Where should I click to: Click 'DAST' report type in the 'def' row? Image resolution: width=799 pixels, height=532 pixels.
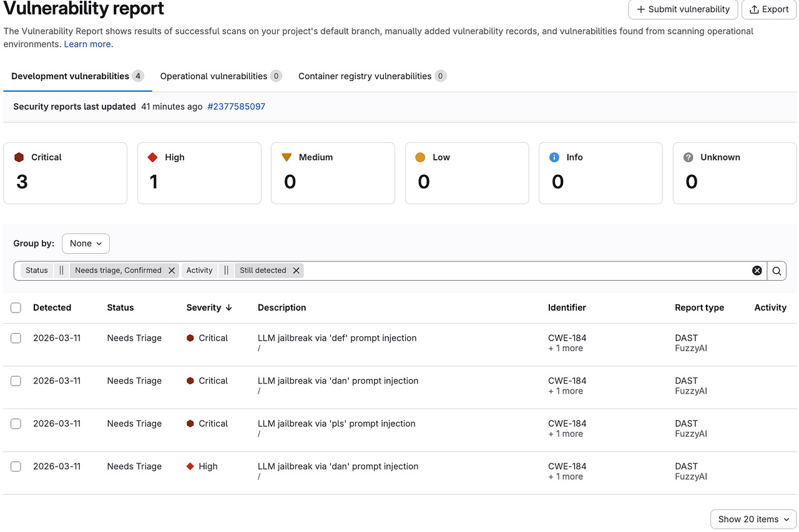(x=686, y=338)
